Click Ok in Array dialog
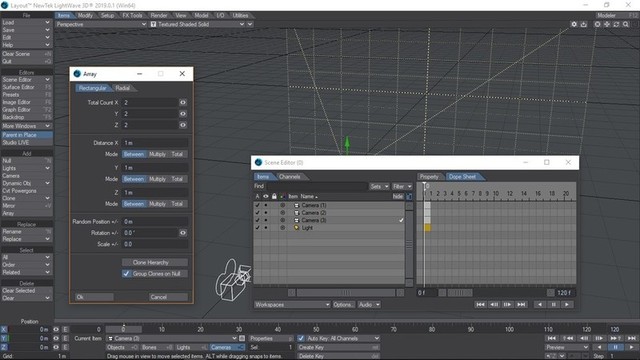The width and height of the screenshot is (640, 360). pos(94,297)
